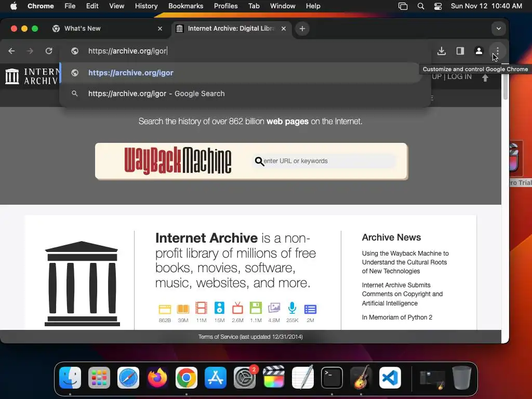Open the collections list icon labeled 2M
The image size is (532, 399).
coord(310,309)
